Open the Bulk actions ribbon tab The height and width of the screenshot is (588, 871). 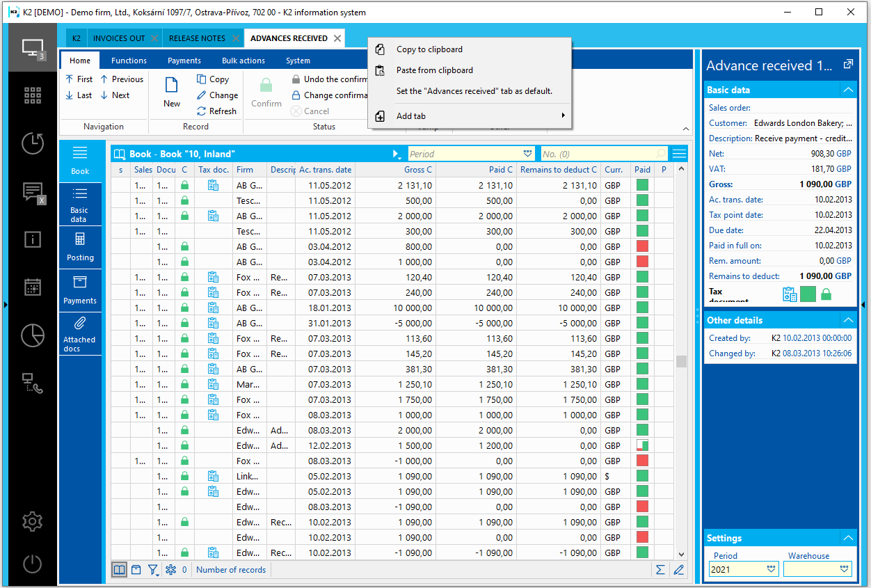coord(243,61)
